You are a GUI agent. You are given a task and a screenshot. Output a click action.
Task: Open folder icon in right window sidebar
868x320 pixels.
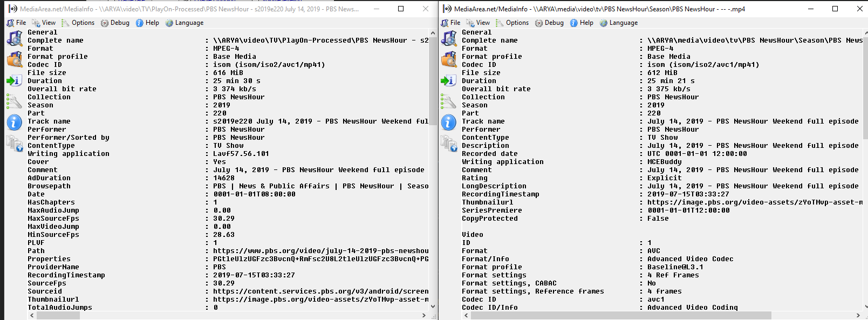point(448,59)
